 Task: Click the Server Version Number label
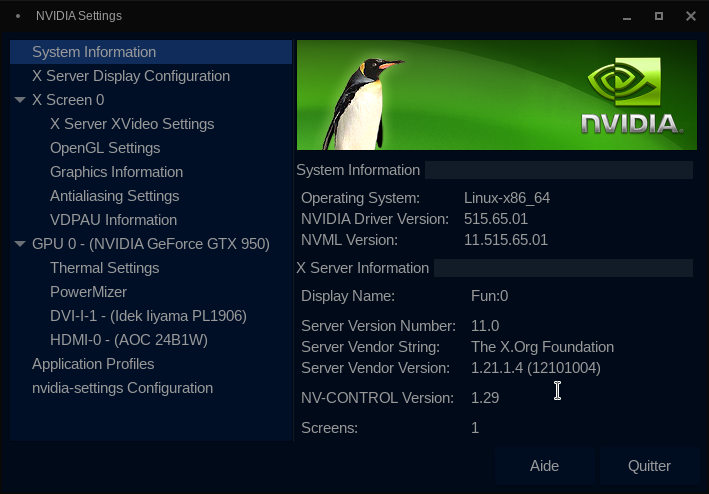coord(378,325)
